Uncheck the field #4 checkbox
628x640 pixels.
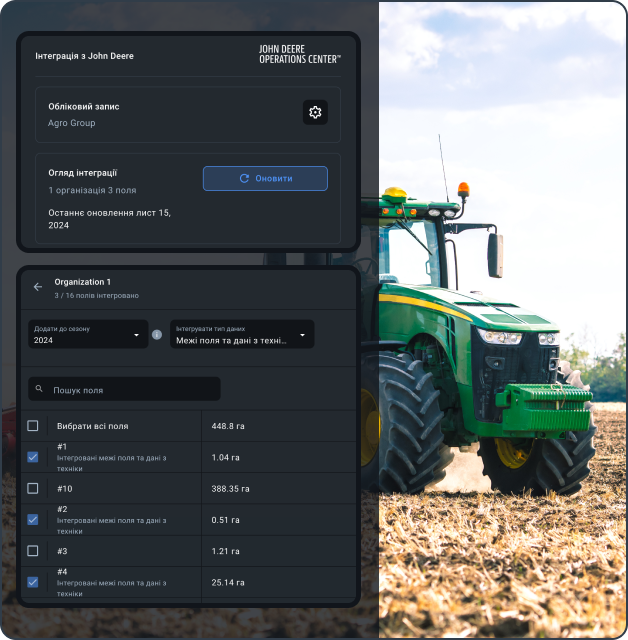(33, 582)
